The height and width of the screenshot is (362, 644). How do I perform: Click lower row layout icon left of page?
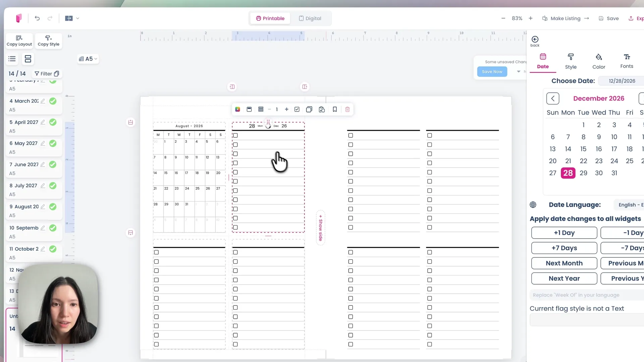pos(130,233)
